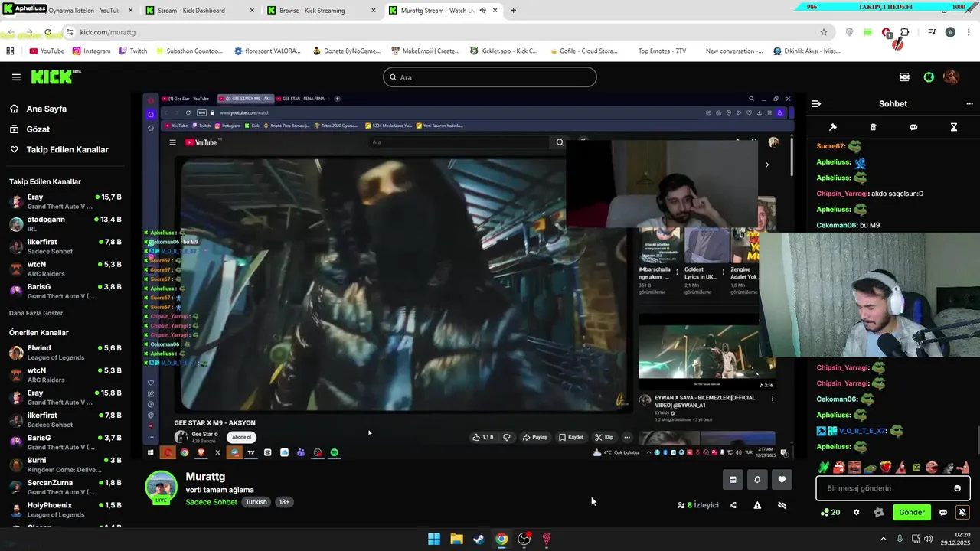Click the Turkish language tag
980x551 pixels.
click(256, 502)
